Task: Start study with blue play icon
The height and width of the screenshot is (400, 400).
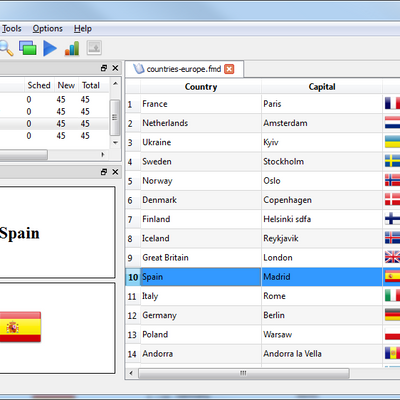Action: coord(50,48)
